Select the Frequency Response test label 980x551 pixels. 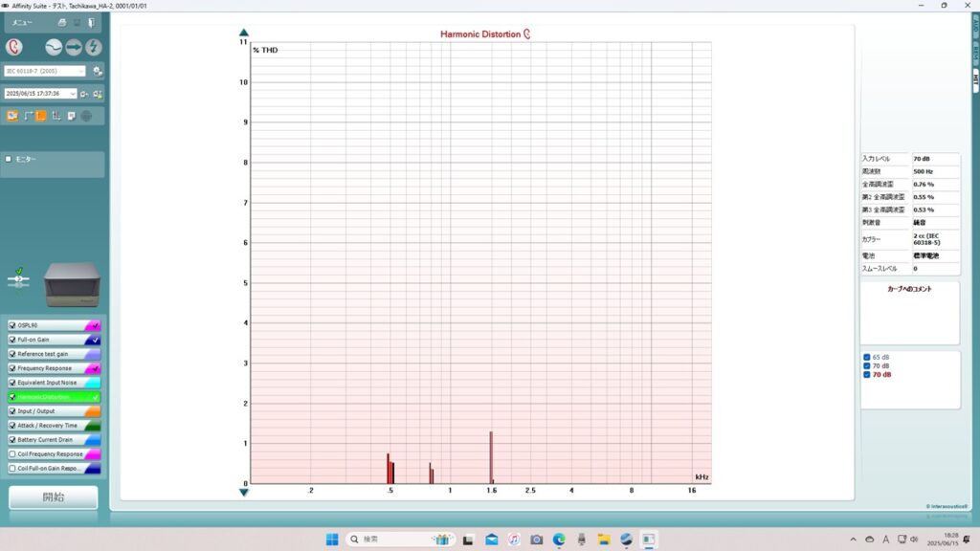click(44, 368)
